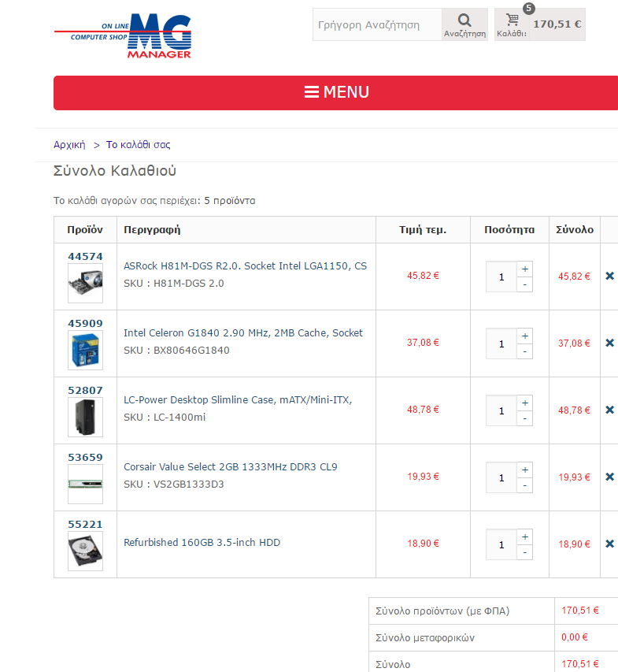Click quantity field for Refurbished HDD

(x=501, y=544)
